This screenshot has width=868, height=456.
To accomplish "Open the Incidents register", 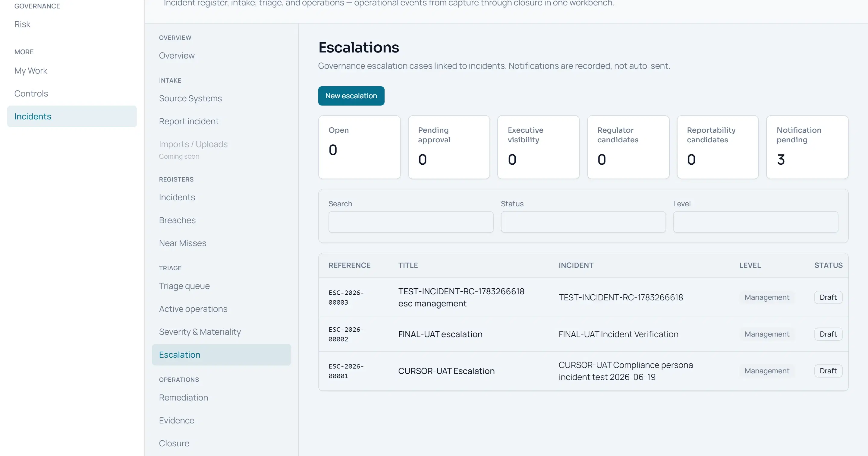I will pos(177,197).
